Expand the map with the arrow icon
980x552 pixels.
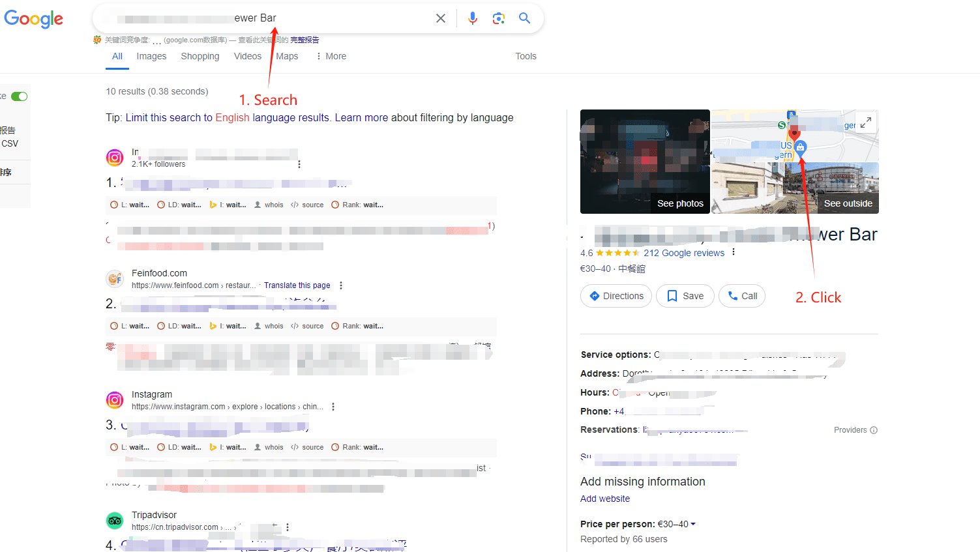coord(866,123)
